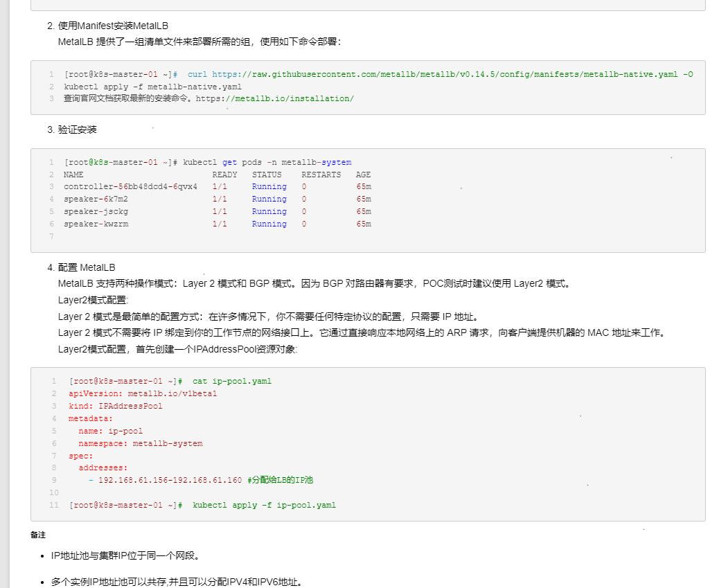Click bullet about IPV4和IPV6地址
The width and height of the screenshot is (728, 588).
177,582
